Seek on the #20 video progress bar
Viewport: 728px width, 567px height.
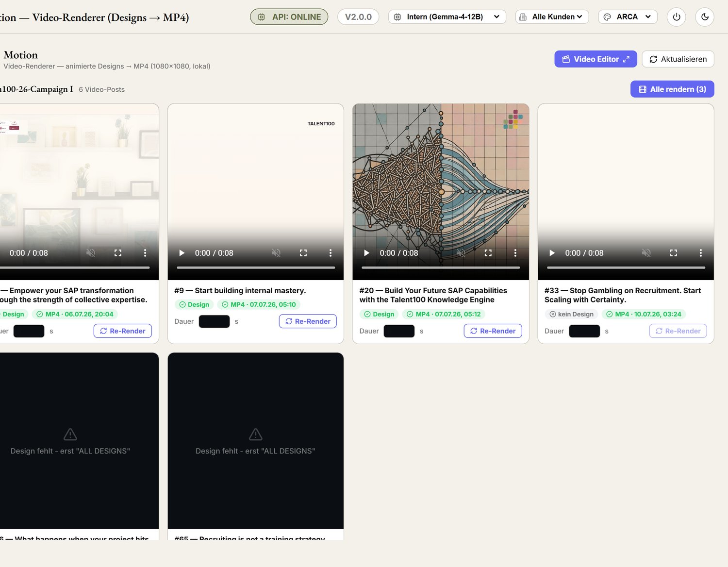click(441, 267)
